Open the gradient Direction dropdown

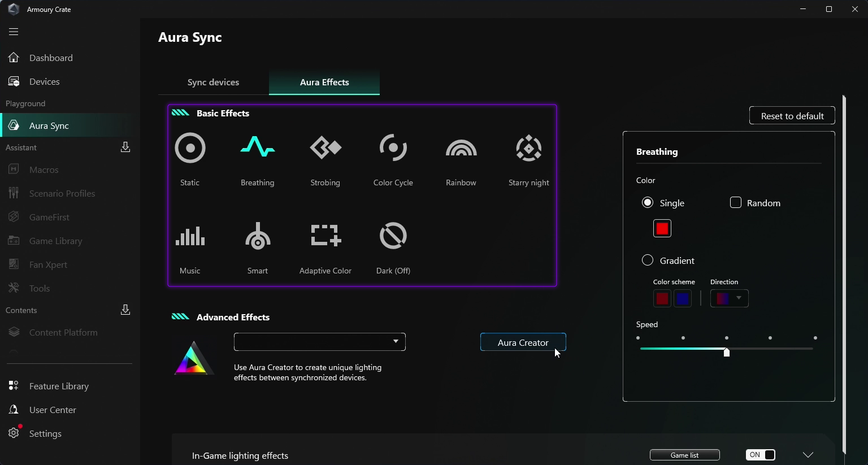pos(730,298)
